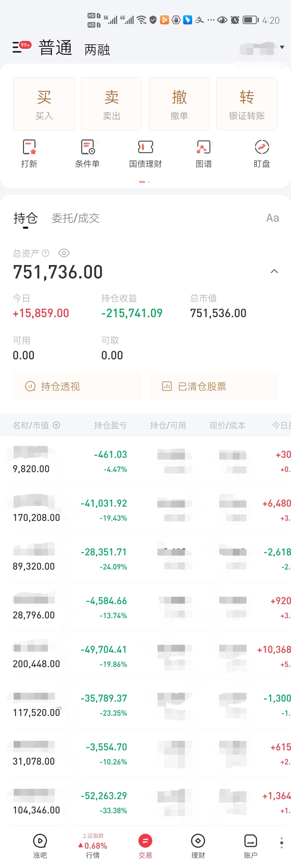Open 已清仓股票 cleared stocks button
The image size is (291, 868).
click(x=214, y=386)
